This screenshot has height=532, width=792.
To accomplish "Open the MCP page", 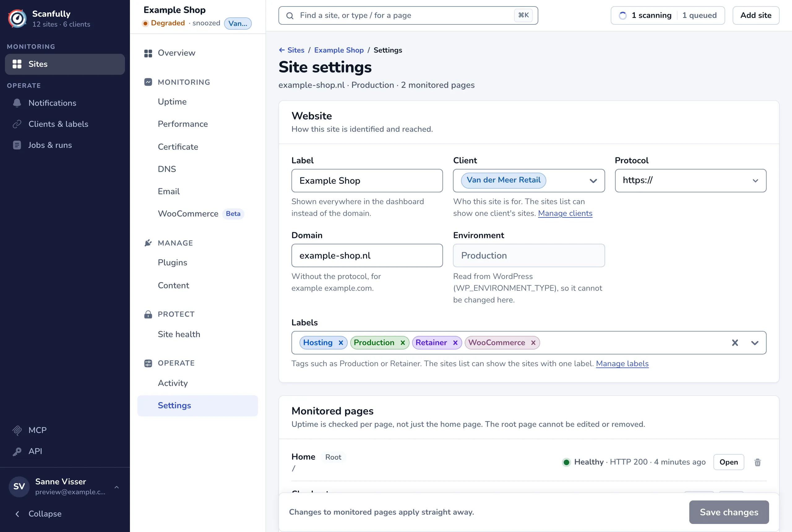I will click(x=65, y=430).
